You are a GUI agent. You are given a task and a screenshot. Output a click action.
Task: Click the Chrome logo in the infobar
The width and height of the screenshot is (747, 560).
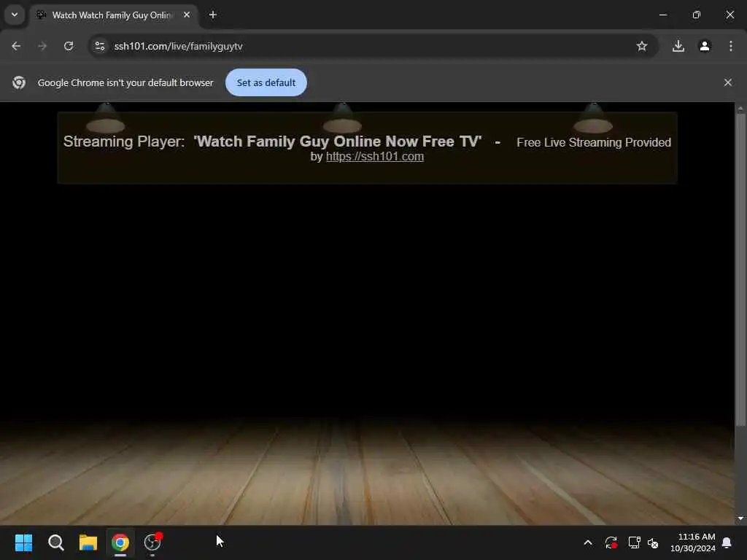coord(19,82)
